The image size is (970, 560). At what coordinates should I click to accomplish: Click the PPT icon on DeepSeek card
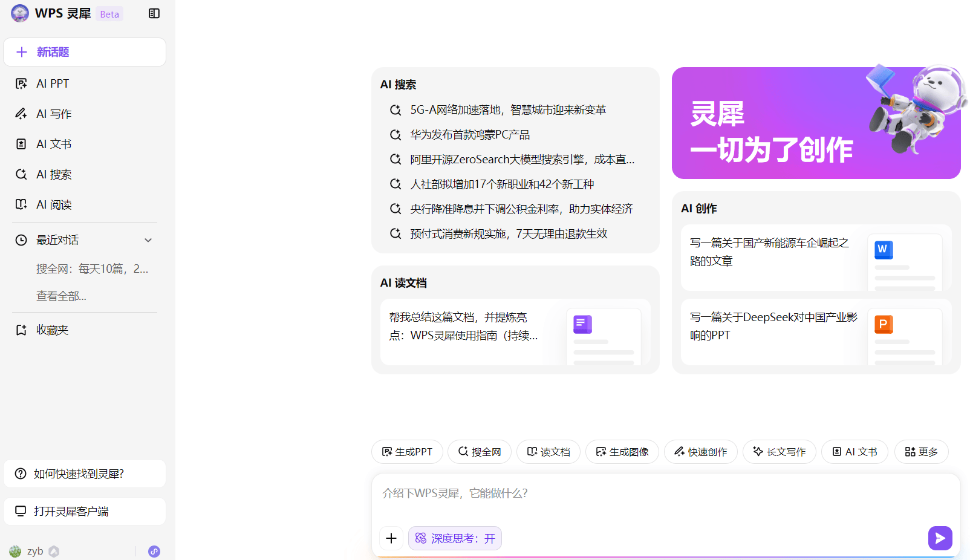884,324
